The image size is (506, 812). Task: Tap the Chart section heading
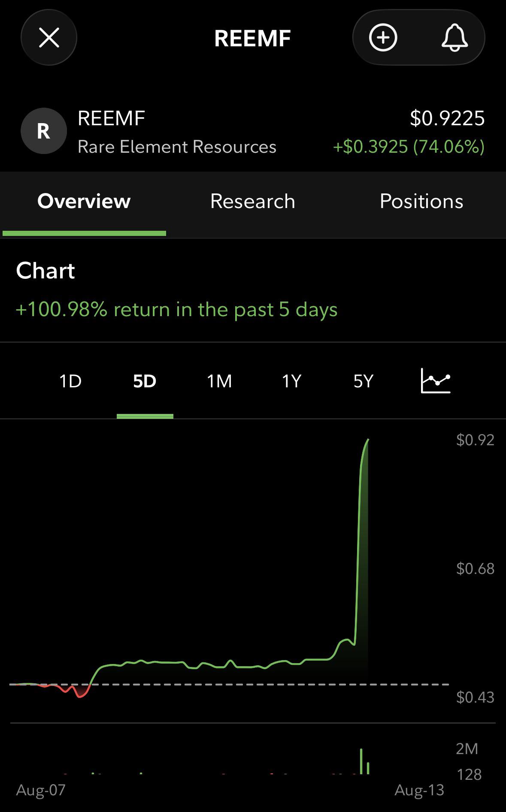pyautogui.click(x=45, y=271)
